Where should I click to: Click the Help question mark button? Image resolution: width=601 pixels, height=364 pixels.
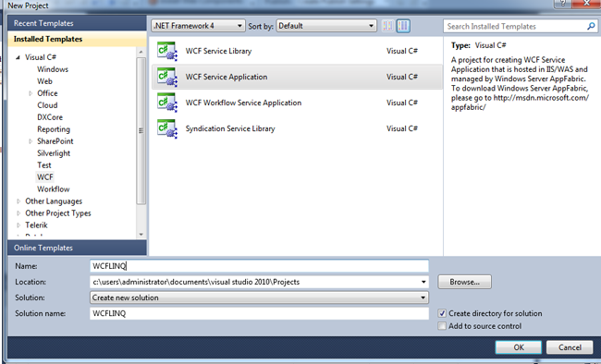coord(563,4)
